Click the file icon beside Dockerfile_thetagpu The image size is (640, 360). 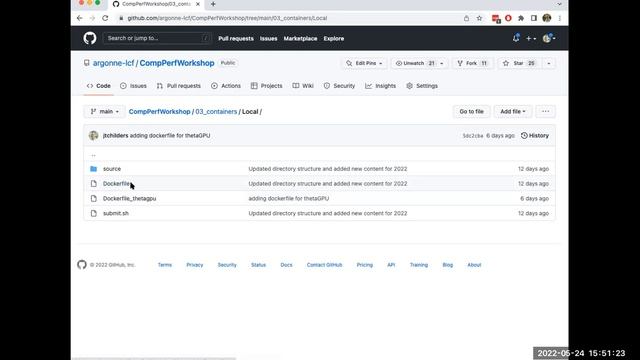coord(93,198)
